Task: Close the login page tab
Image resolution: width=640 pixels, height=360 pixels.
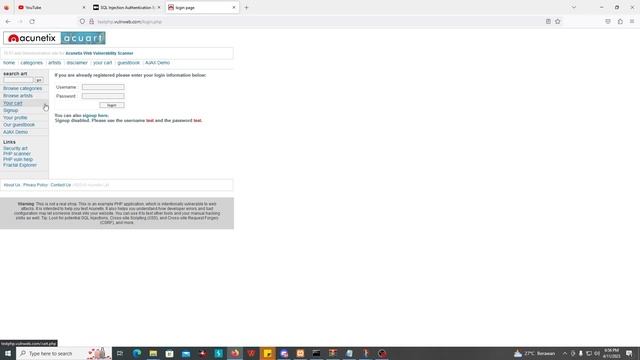Action: coord(234,7)
